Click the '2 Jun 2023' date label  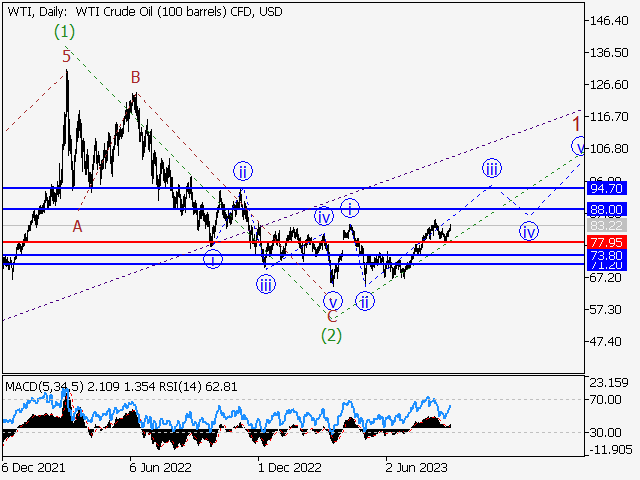(417, 467)
